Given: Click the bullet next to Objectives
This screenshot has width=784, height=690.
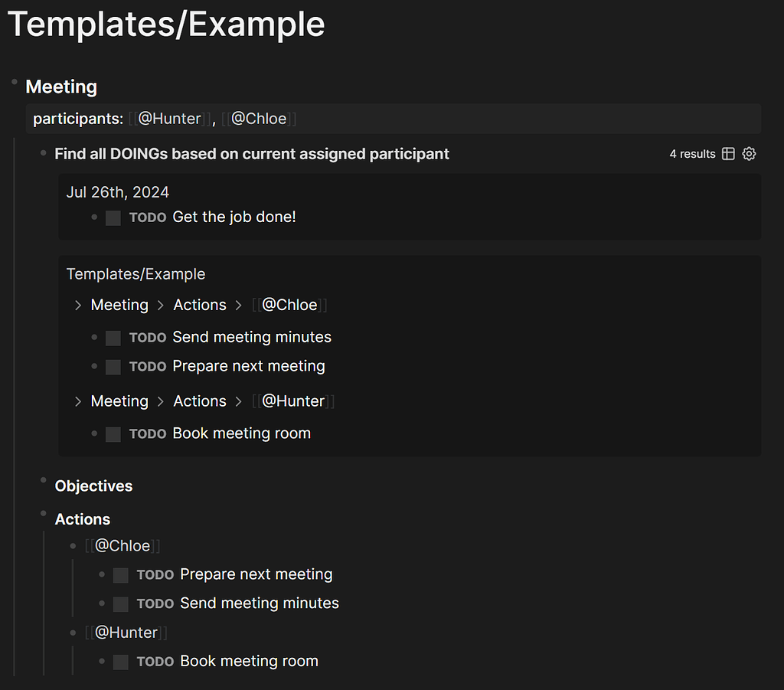Looking at the screenshot, I should (x=44, y=480).
